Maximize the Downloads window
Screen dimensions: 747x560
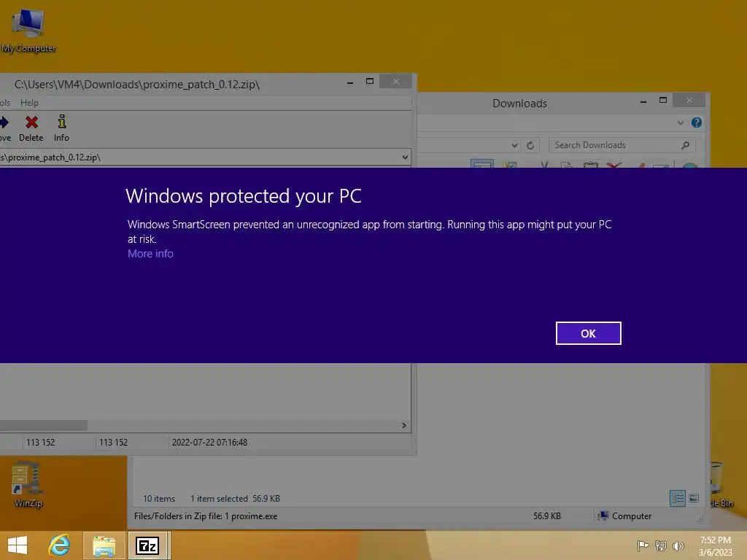pos(662,100)
